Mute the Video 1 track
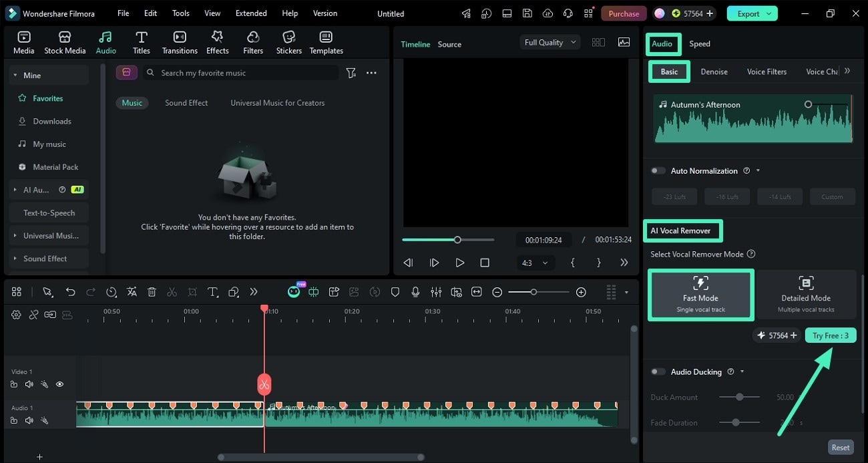 tap(29, 384)
